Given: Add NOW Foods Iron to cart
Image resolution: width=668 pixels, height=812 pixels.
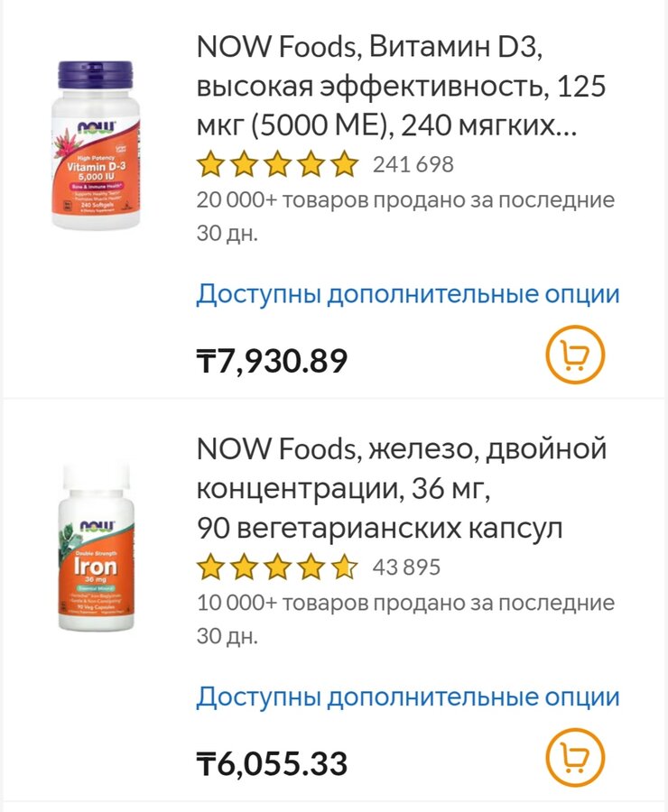Looking at the screenshot, I should (575, 758).
